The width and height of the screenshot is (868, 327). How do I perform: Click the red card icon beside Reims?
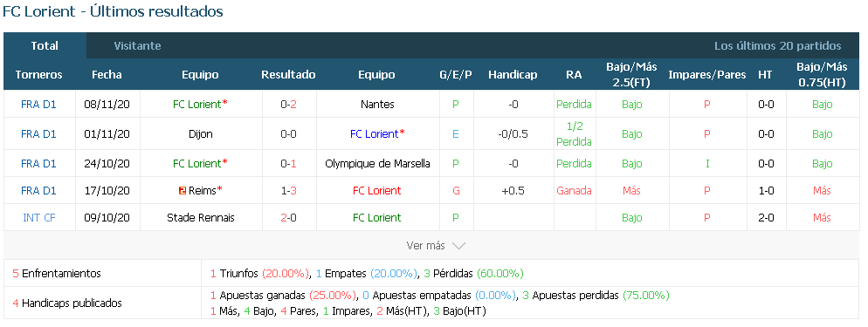point(183,191)
